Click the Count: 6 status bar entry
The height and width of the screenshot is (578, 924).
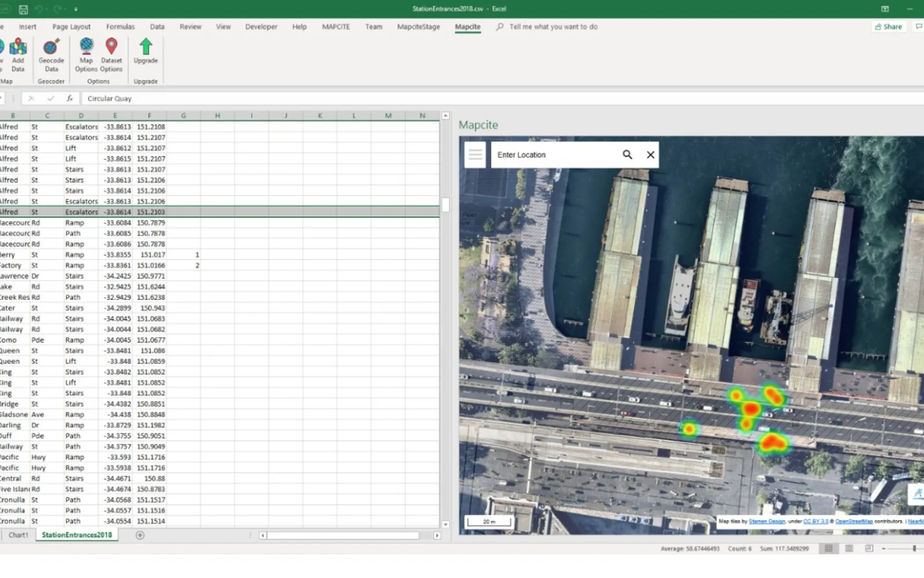tap(740, 549)
